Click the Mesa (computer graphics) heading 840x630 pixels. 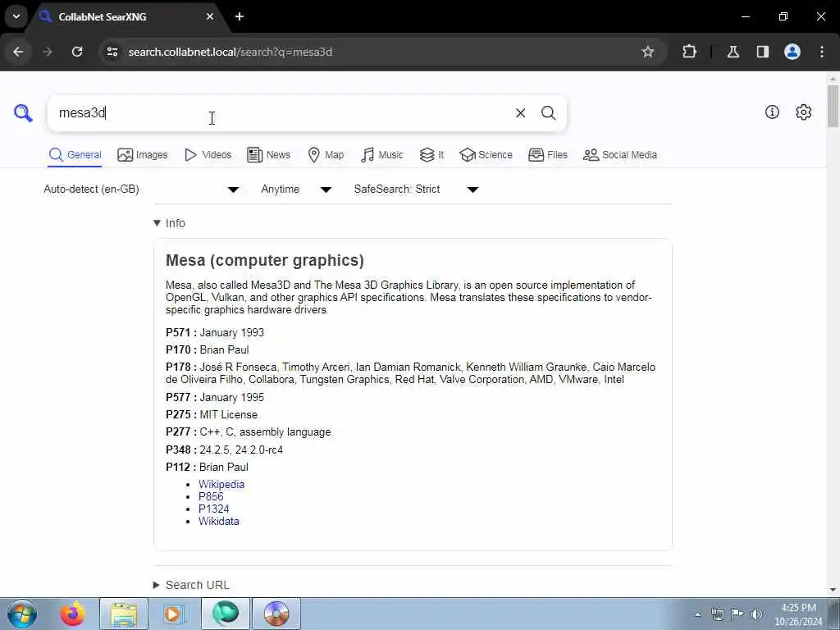(x=265, y=260)
